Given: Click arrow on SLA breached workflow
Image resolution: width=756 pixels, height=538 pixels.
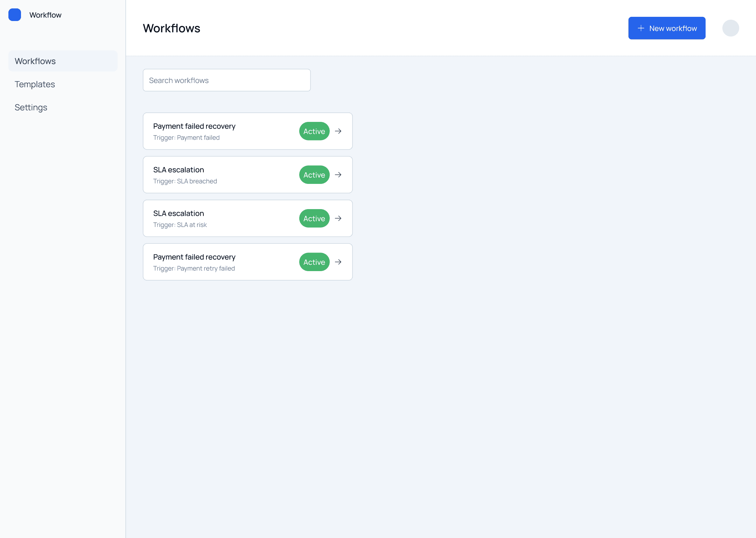Looking at the screenshot, I should click(x=338, y=175).
